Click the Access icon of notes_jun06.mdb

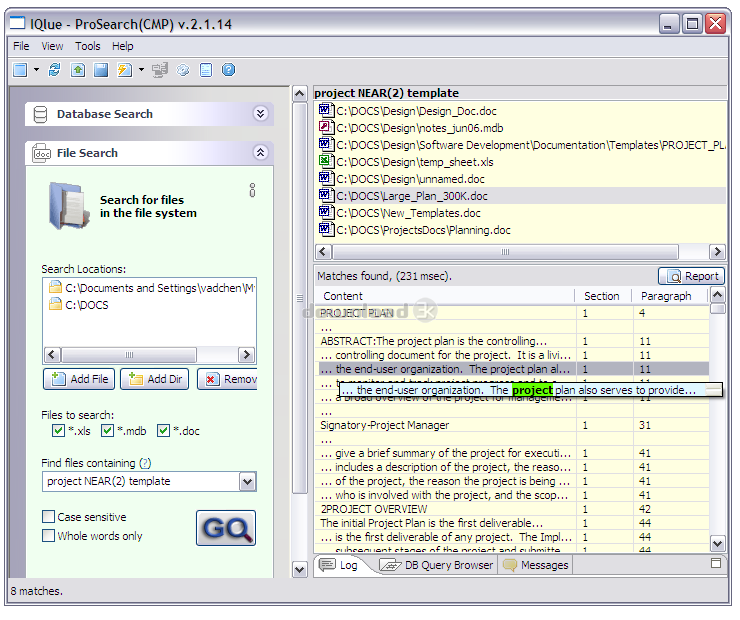[x=325, y=127]
